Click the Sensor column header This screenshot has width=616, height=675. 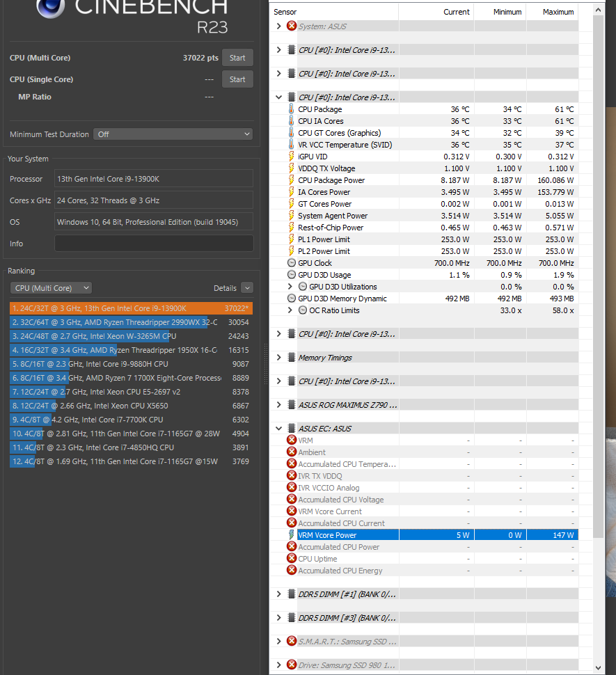click(334, 12)
